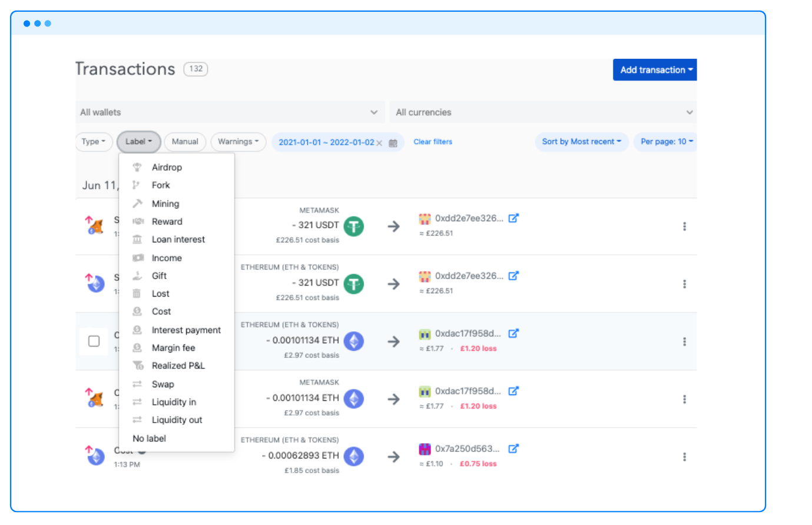Open external link for first 0xdd2e7ee326 transaction
This screenshot has height=525, width=812.
[x=513, y=218]
